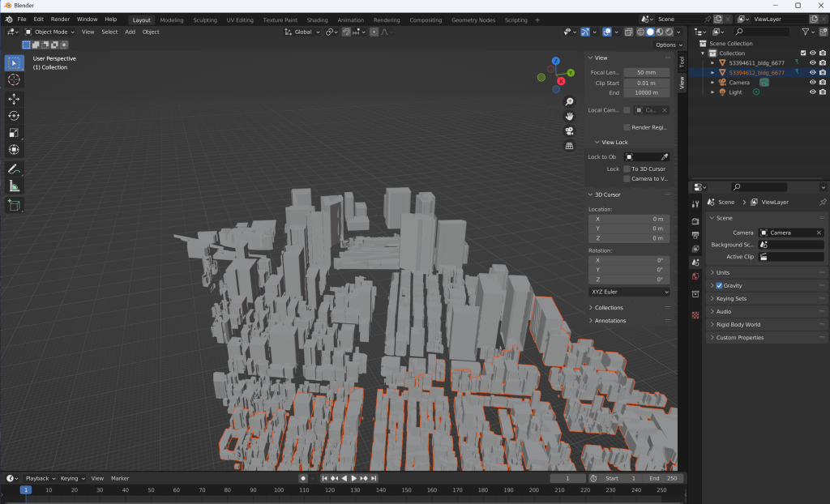Expand the Units panel

(722, 272)
